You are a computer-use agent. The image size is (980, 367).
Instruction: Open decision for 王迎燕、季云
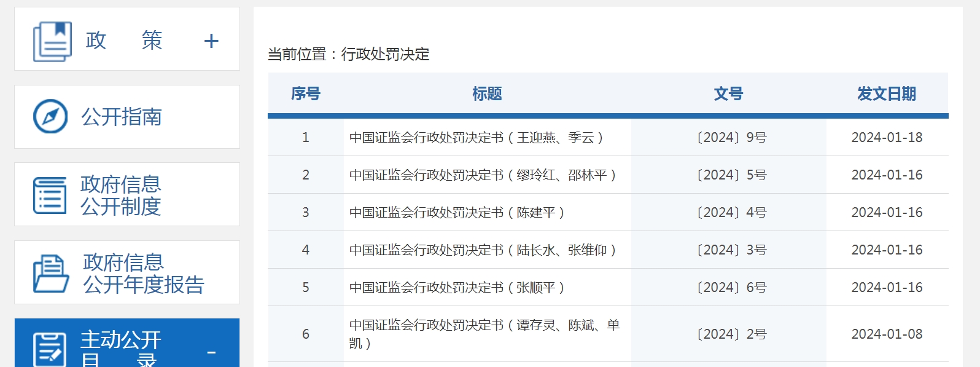pyautogui.click(x=476, y=138)
